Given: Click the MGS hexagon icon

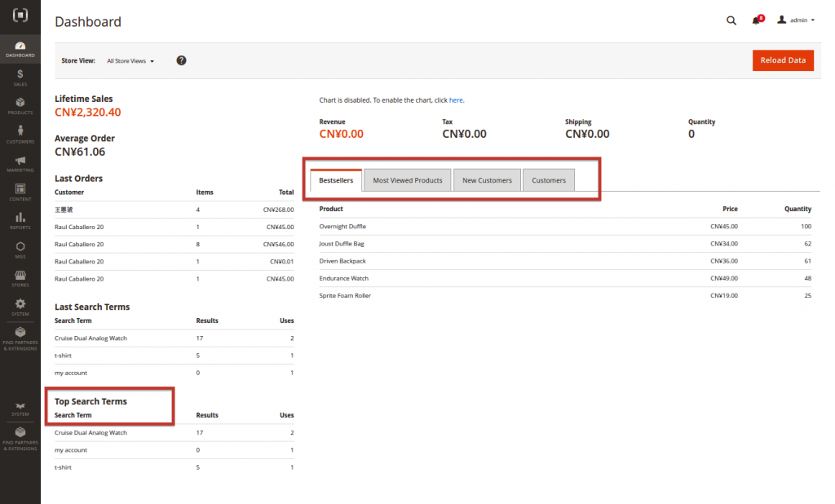Looking at the screenshot, I should coord(20,250).
